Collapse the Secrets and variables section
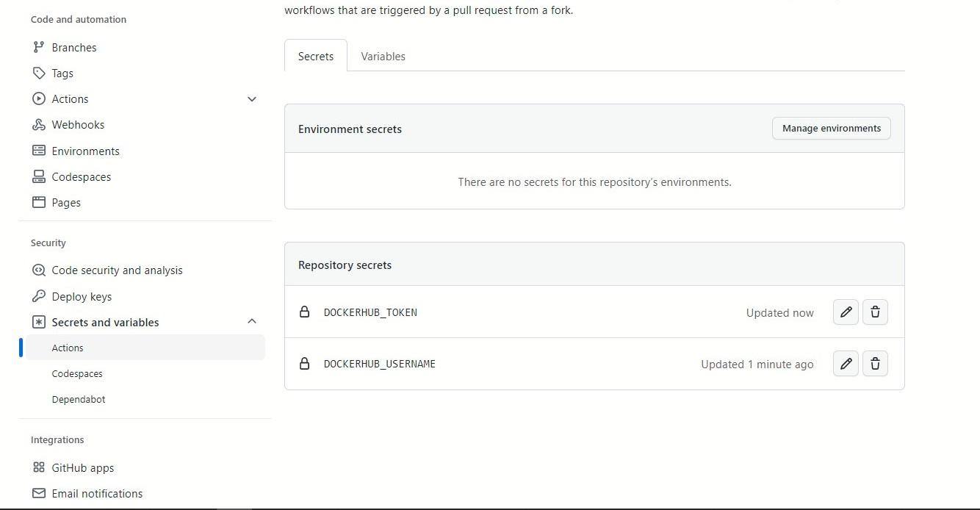980x510 pixels. point(252,322)
